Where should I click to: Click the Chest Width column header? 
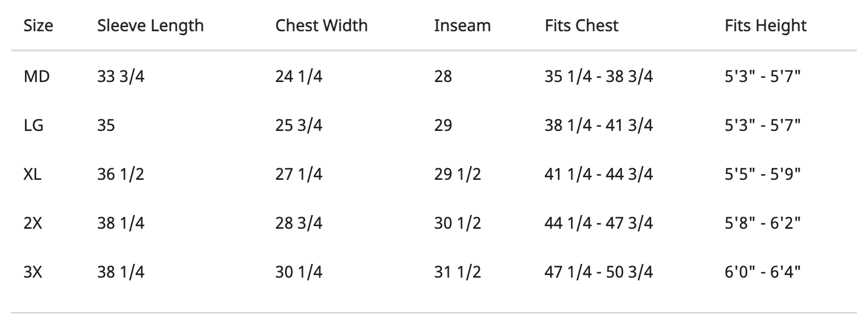click(321, 25)
